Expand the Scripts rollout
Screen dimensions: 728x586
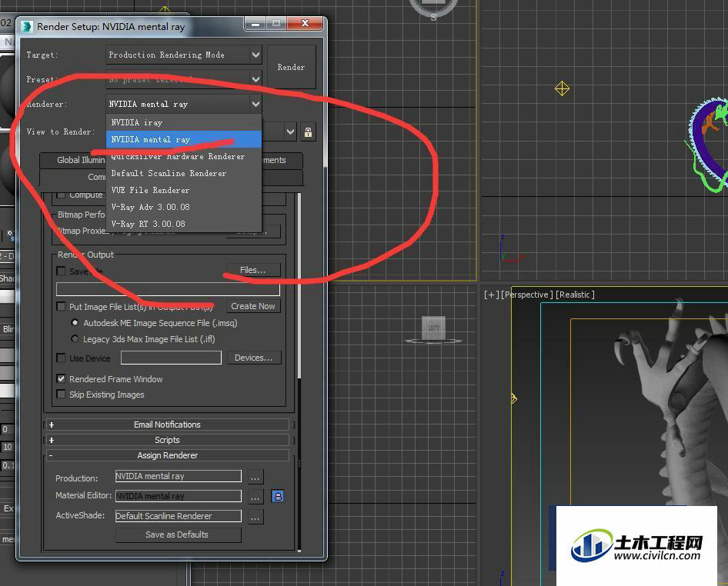167,440
